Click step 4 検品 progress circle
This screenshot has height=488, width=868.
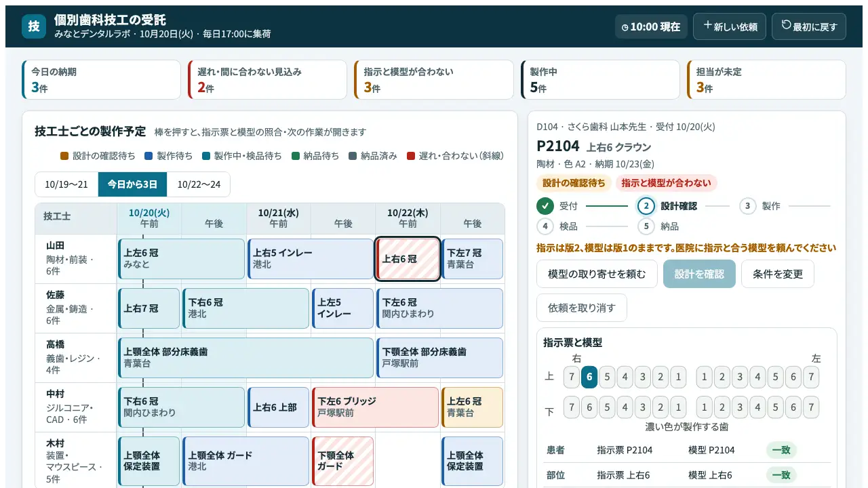click(x=545, y=226)
